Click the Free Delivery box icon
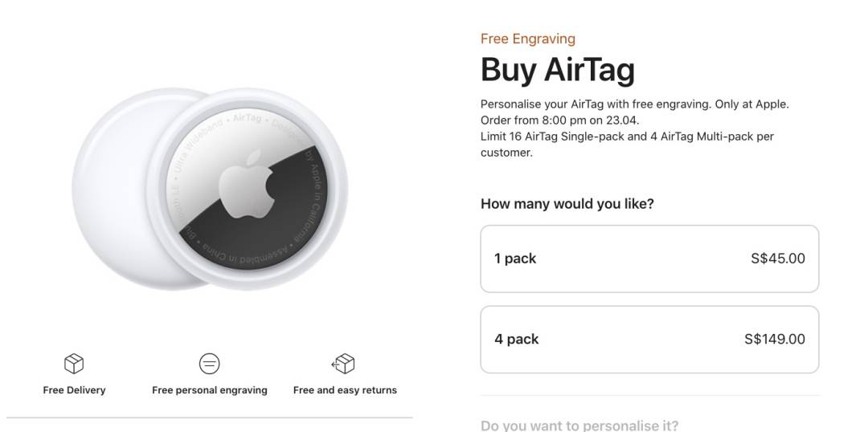Image resolution: width=868 pixels, height=432 pixels. pyautogui.click(x=74, y=364)
